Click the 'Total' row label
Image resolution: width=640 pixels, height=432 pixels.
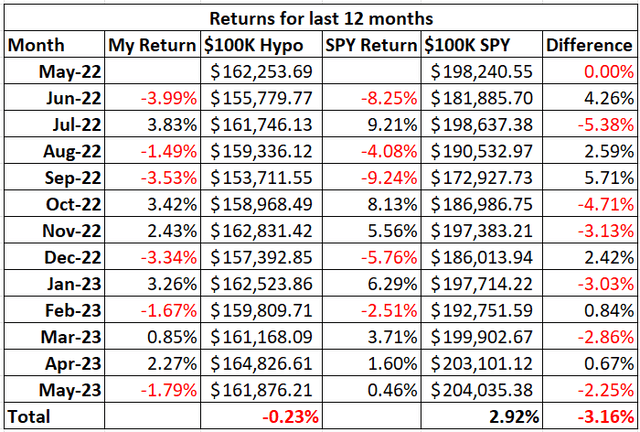[x=32, y=411]
